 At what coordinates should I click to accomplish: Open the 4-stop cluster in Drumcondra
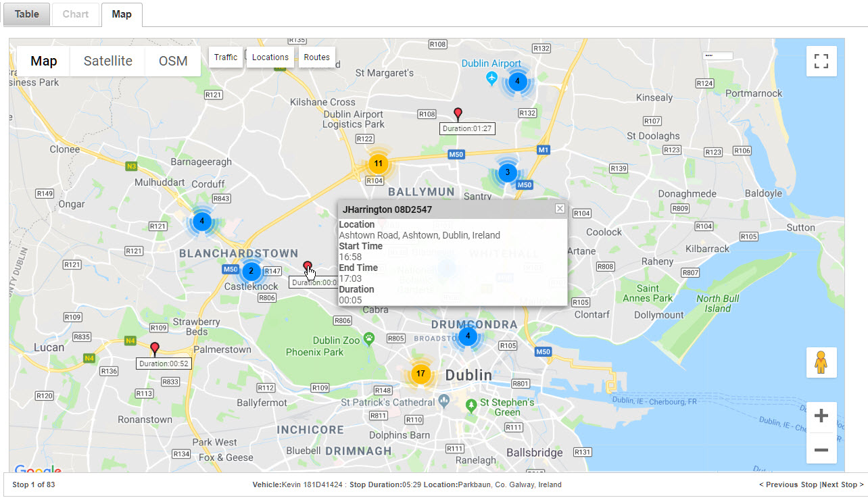click(467, 337)
